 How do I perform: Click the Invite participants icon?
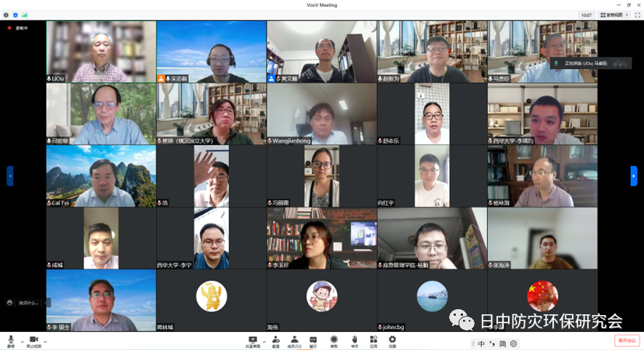coord(275,340)
